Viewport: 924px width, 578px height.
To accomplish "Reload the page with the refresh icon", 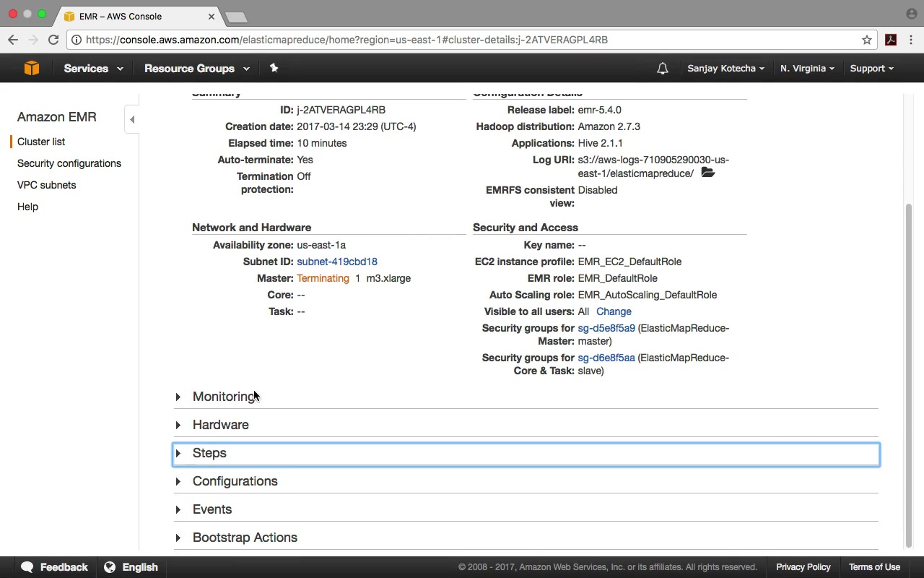I will tap(53, 40).
